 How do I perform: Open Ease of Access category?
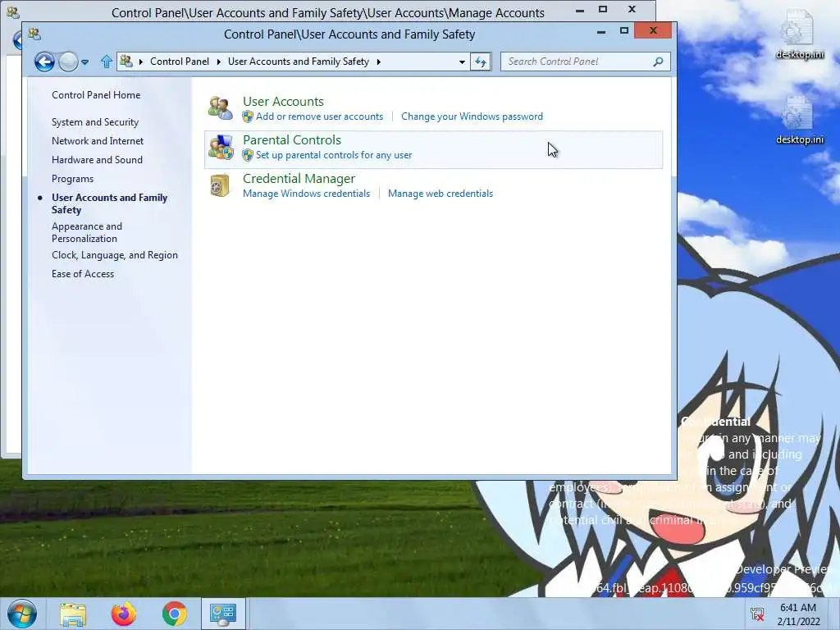tap(83, 274)
